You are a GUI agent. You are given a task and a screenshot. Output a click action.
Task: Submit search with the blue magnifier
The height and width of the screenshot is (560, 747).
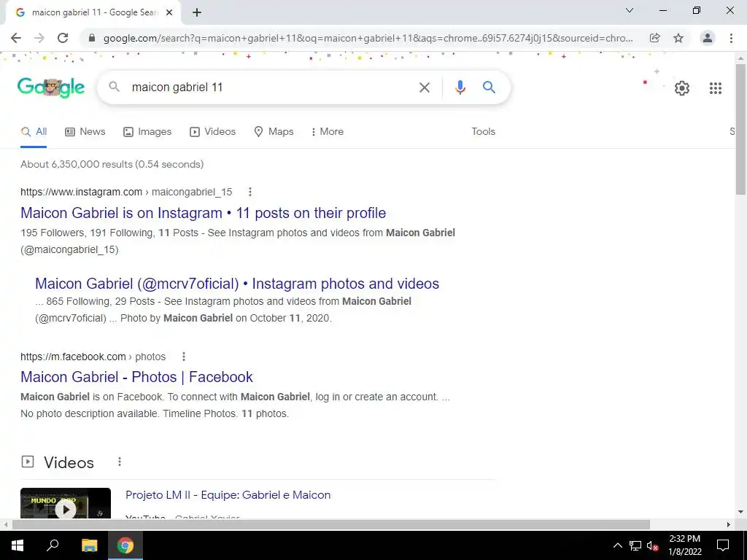[489, 87]
